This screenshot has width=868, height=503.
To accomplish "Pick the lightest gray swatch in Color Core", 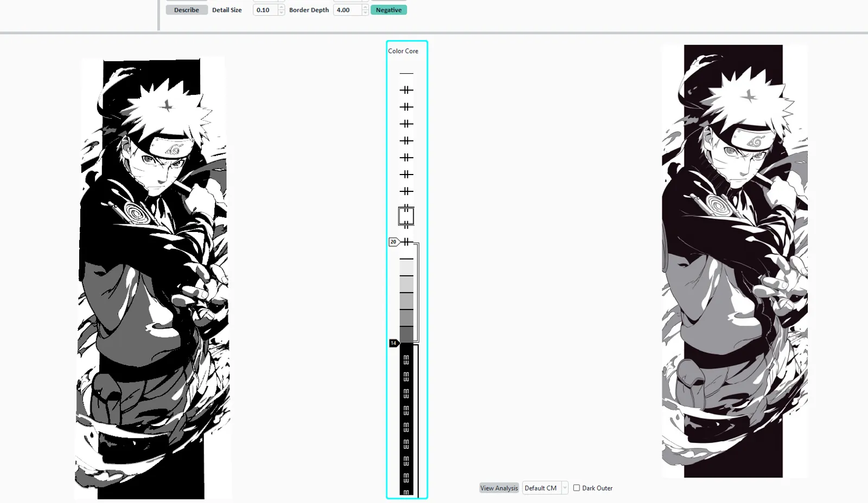I will click(406, 267).
